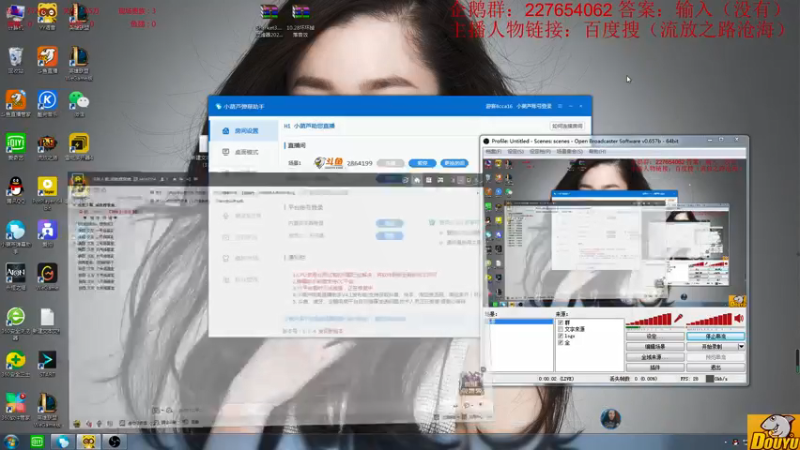Toggle the fourth source checkbox in OBS
The width and height of the screenshot is (800, 450).
pos(560,343)
